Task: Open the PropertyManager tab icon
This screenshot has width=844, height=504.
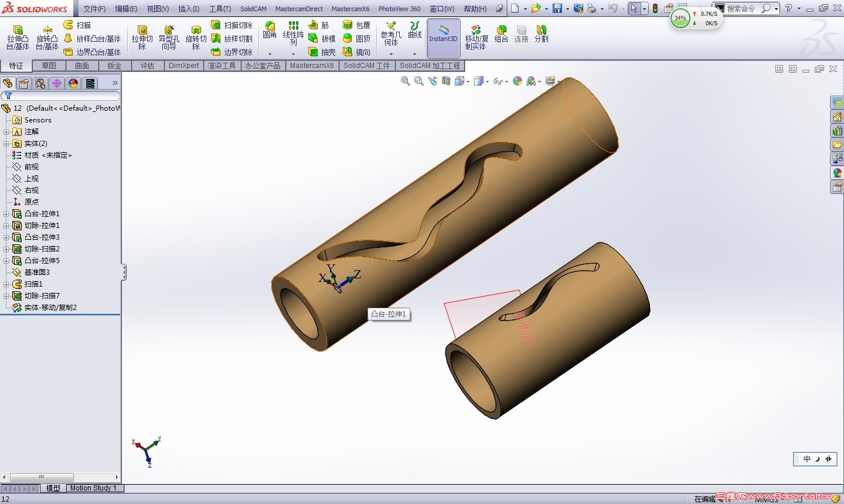Action: point(23,83)
